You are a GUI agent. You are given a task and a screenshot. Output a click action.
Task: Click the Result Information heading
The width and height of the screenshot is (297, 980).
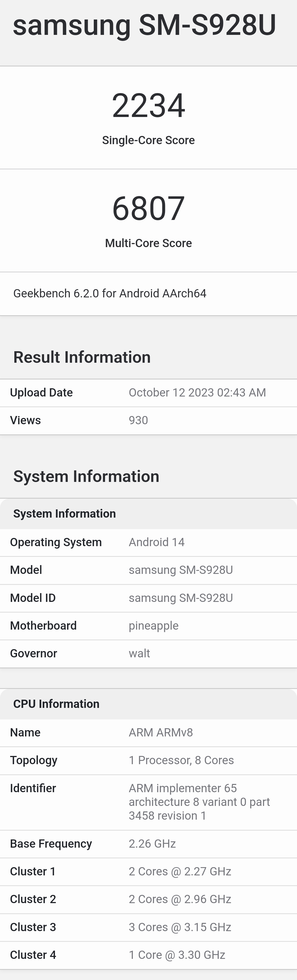coord(82,357)
